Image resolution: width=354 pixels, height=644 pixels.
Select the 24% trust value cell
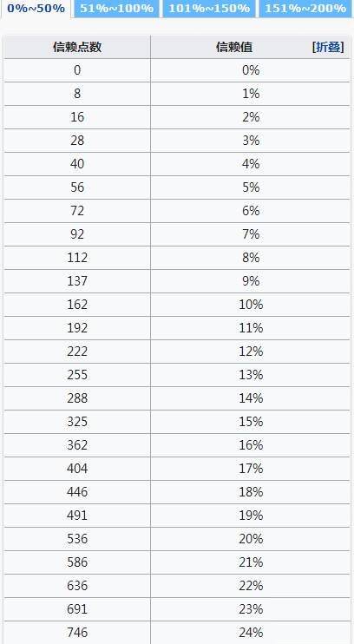pos(251,632)
